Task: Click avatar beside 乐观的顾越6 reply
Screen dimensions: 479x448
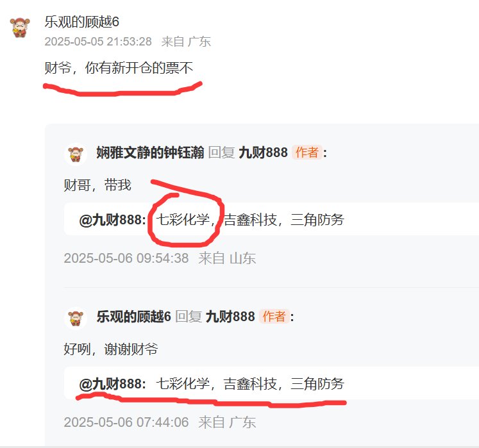Action: tap(76, 318)
